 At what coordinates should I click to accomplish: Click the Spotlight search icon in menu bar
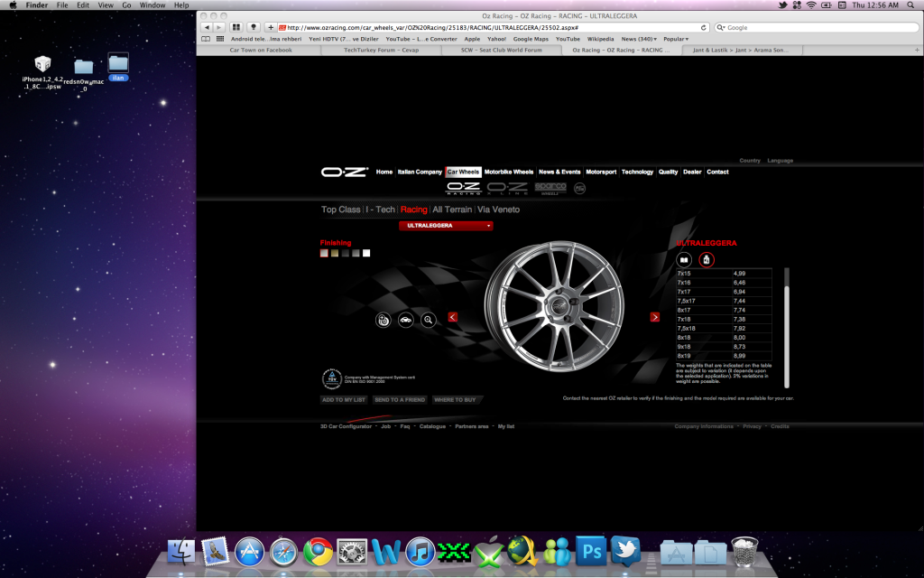[911, 5]
